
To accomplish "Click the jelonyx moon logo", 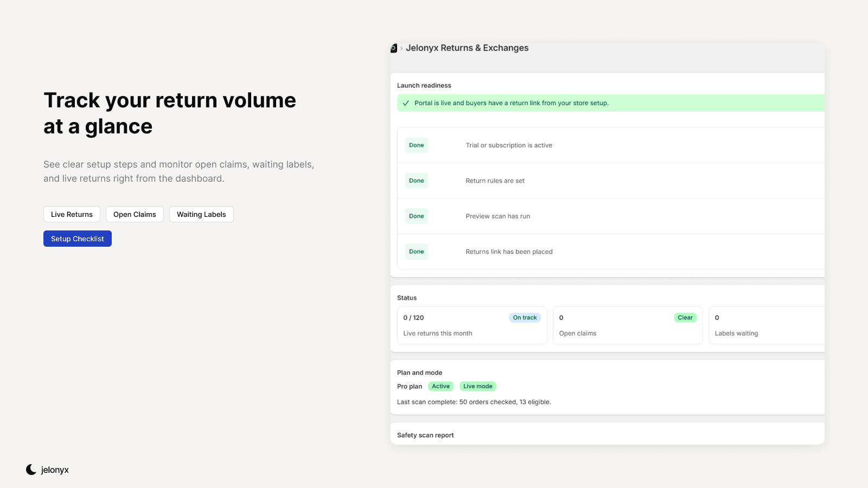I will pos(31,470).
